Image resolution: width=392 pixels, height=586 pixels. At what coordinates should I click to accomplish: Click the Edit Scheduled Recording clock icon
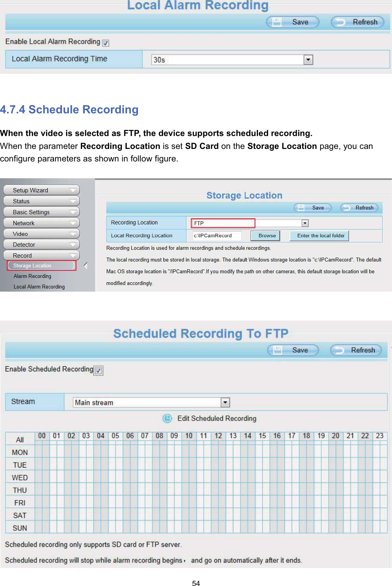click(x=167, y=419)
